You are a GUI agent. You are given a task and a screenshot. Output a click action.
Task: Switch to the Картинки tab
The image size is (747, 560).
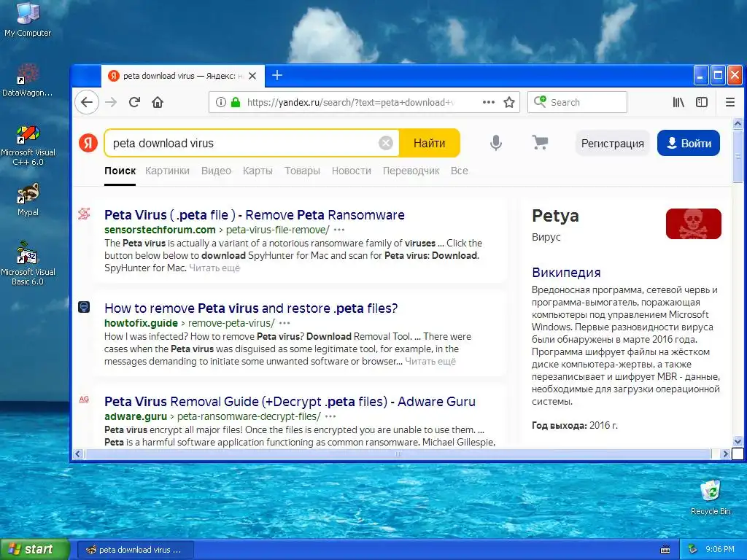pyautogui.click(x=167, y=171)
